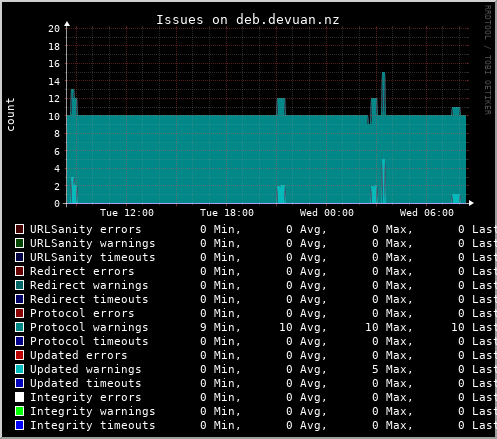Click the URLSanity errors color swatch

click(19, 229)
